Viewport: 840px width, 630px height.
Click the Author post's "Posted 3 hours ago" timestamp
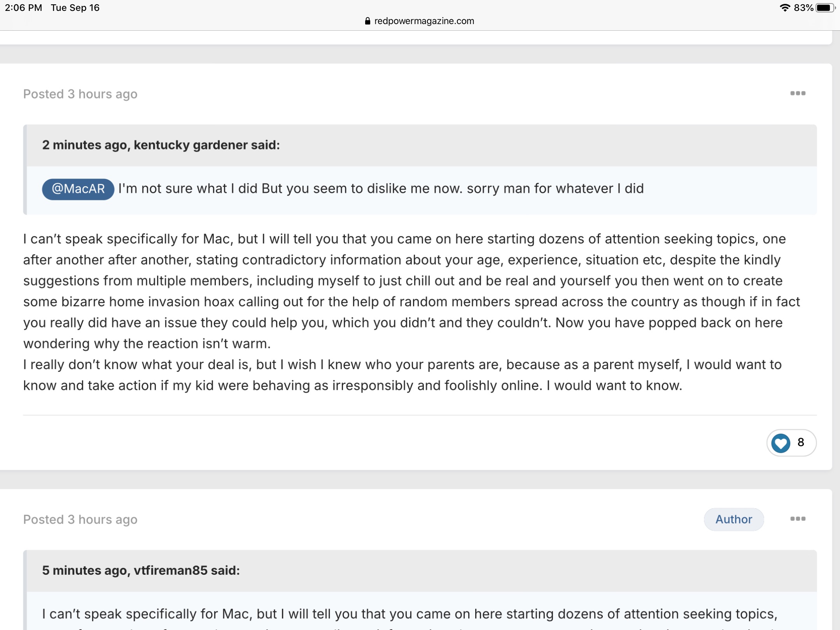pyautogui.click(x=80, y=520)
